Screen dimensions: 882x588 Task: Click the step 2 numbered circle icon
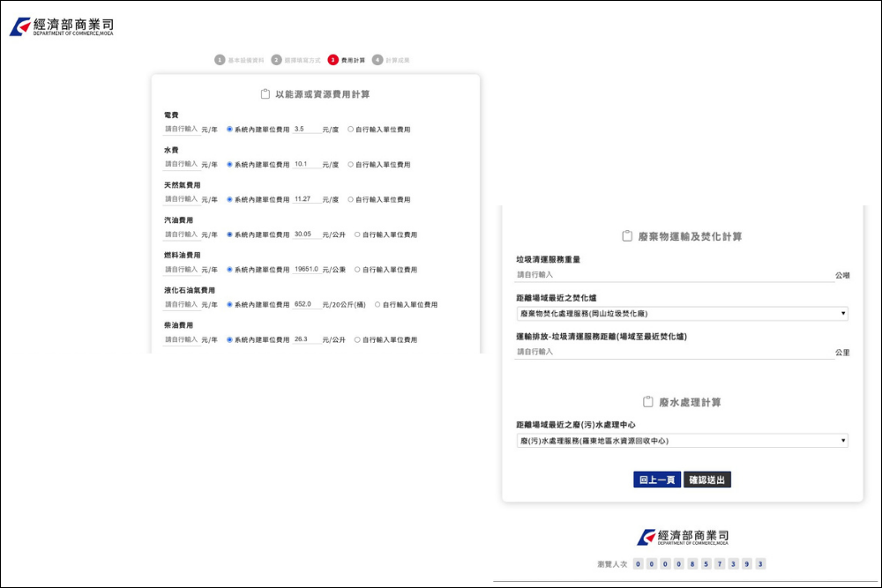pyautogui.click(x=279, y=62)
